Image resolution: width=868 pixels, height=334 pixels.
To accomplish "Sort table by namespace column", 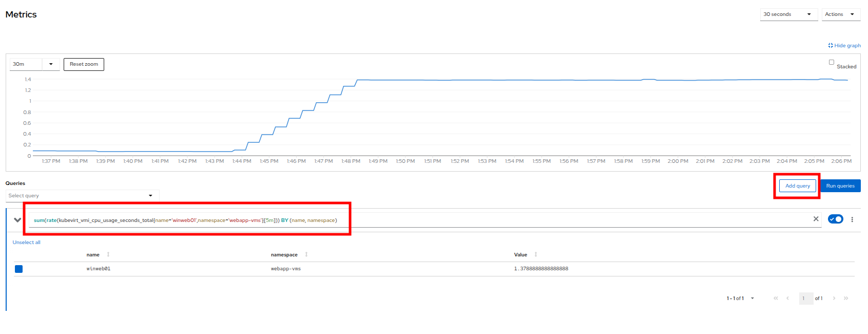I will tap(290, 255).
